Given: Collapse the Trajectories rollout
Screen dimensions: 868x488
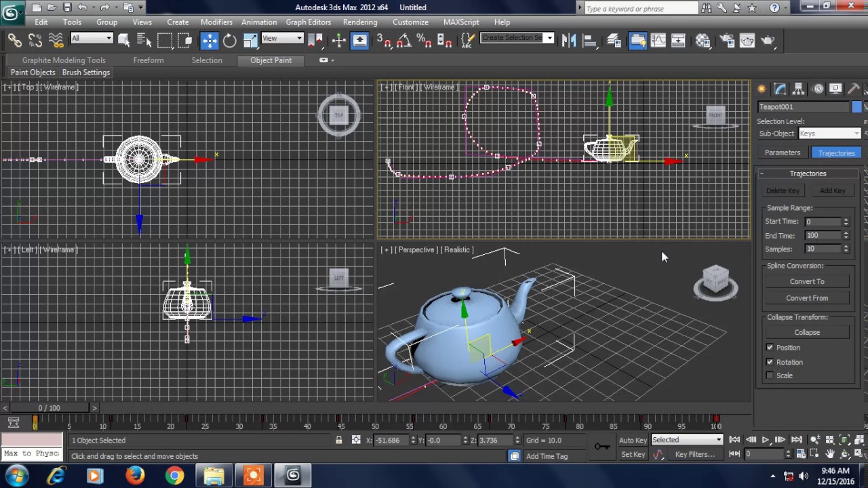Looking at the screenshot, I should 808,174.
